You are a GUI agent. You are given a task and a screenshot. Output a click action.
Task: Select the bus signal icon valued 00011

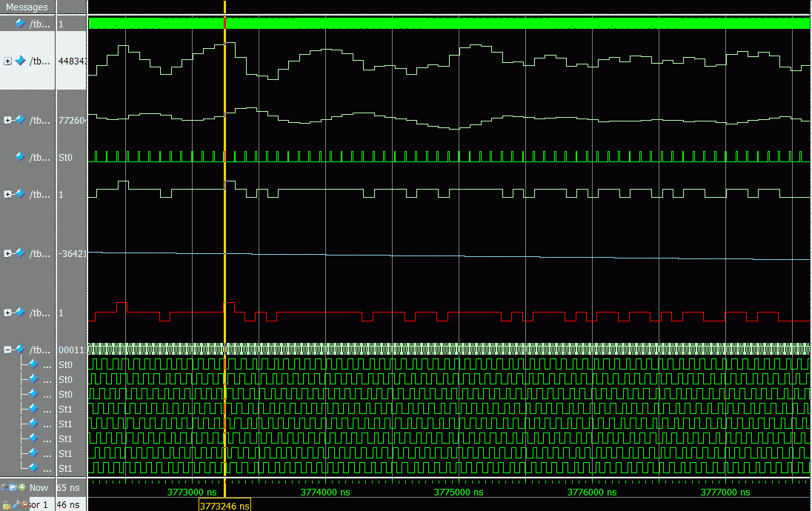(x=20, y=350)
